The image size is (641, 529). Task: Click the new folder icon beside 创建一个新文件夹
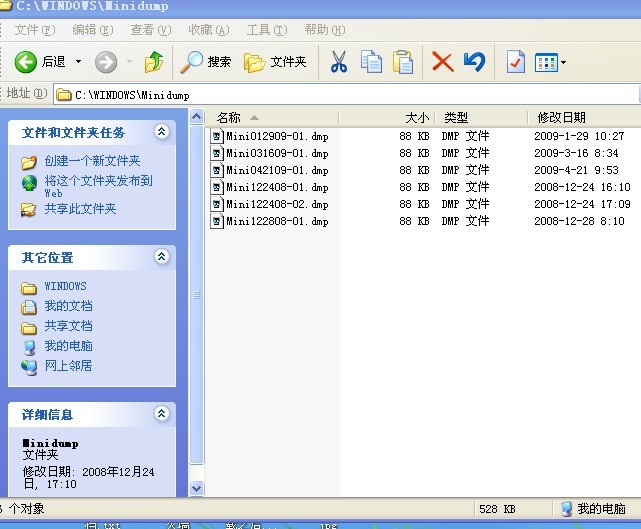[x=29, y=162]
